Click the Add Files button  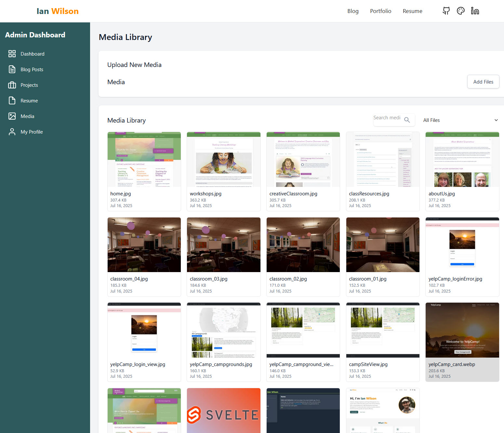coord(483,82)
